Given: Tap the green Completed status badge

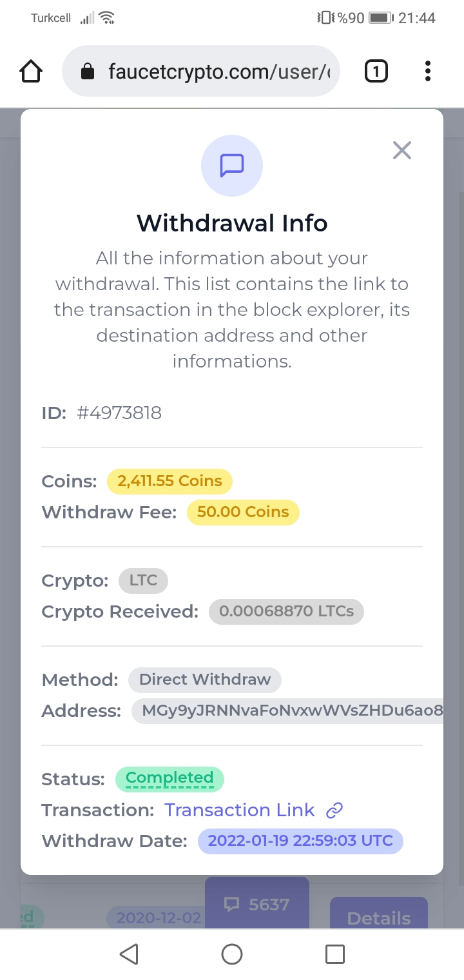Looking at the screenshot, I should pyautogui.click(x=169, y=779).
